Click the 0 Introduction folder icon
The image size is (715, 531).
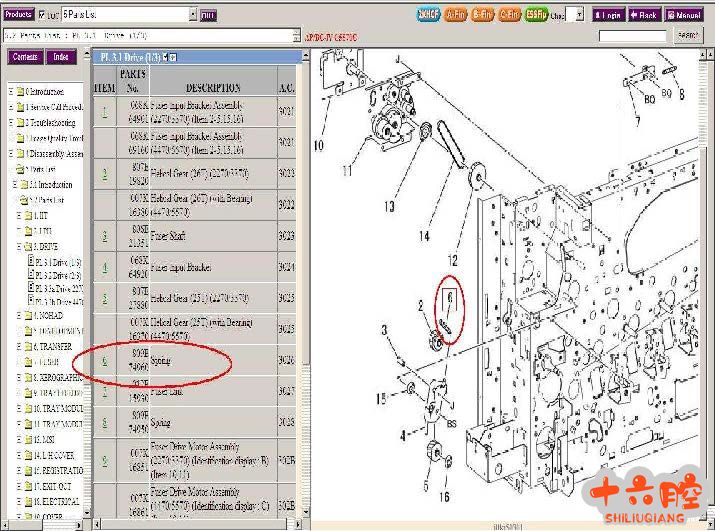(x=19, y=93)
